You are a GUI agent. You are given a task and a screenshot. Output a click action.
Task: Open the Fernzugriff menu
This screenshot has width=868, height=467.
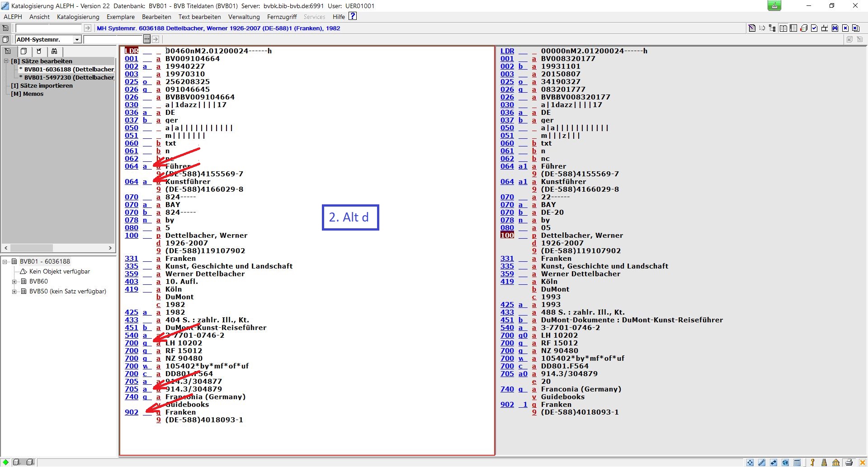[282, 17]
